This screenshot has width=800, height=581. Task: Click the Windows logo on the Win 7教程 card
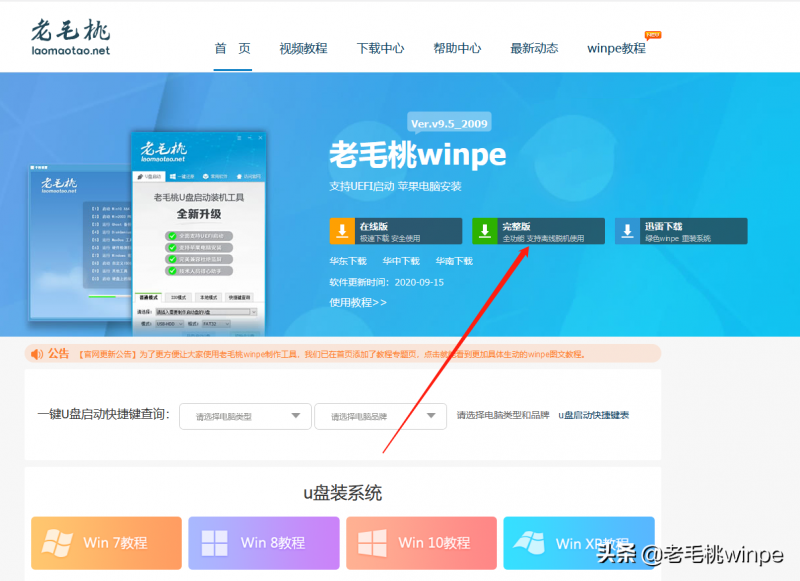tap(57, 542)
